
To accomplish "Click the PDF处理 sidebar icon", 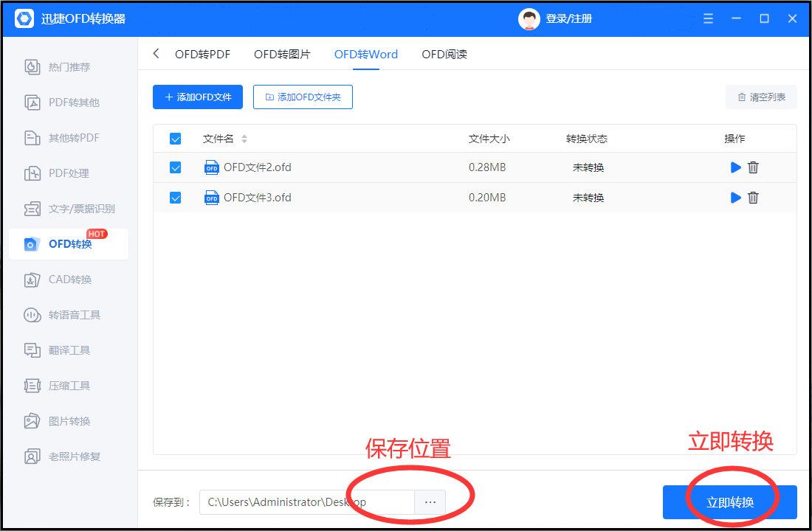I will [32, 173].
